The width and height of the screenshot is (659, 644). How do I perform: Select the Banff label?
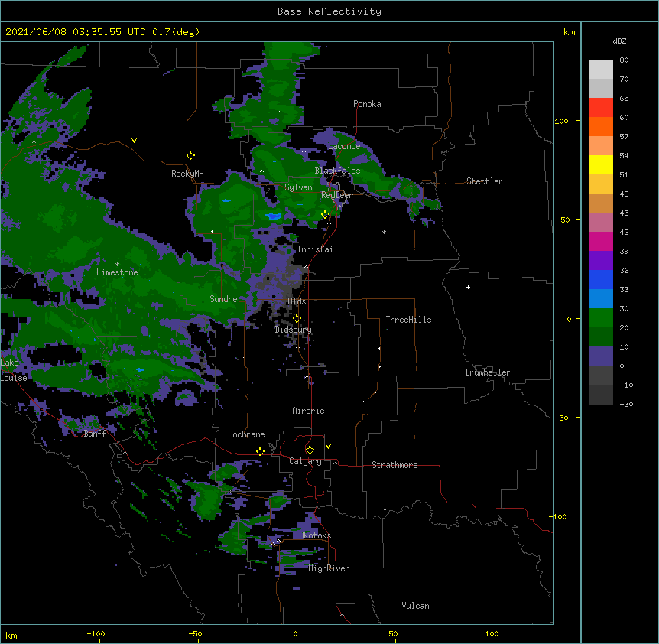coord(95,434)
